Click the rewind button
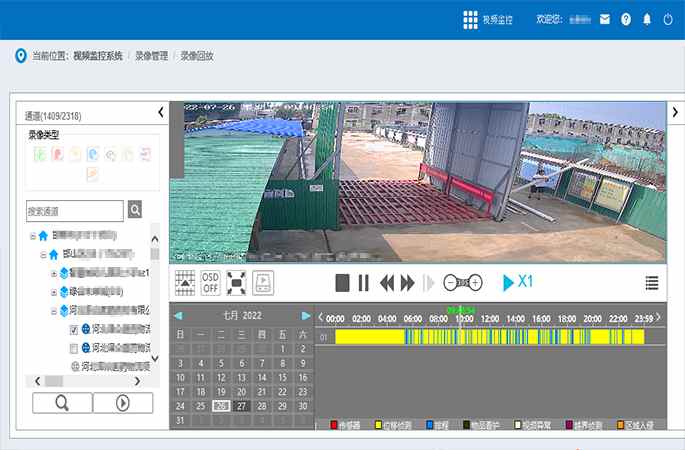The width and height of the screenshot is (685, 450). (x=386, y=283)
